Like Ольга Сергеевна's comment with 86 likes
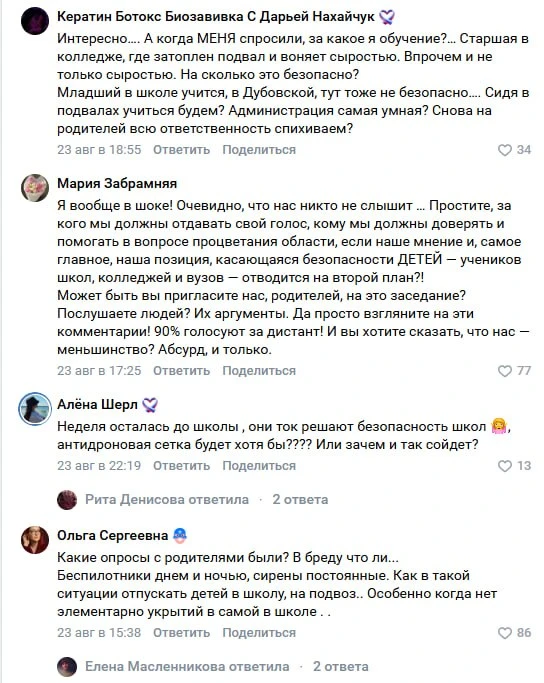Image resolution: width=544 pixels, height=683 pixels. 504,633
